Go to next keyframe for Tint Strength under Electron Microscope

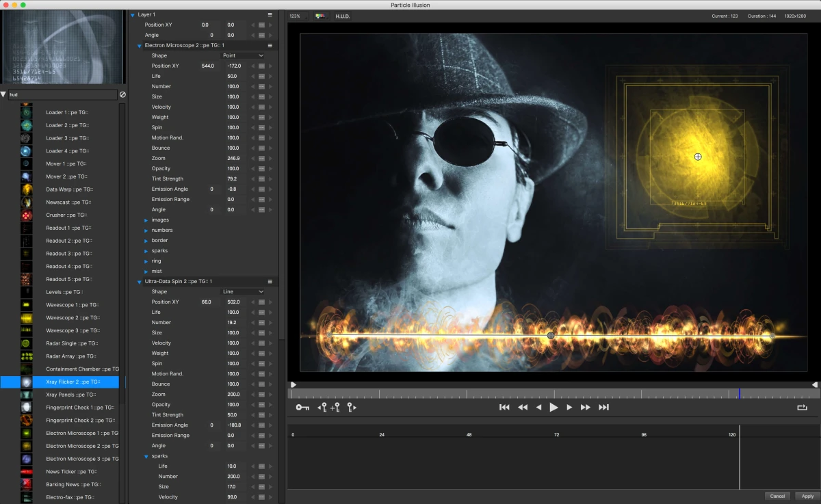tap(270, 178)
